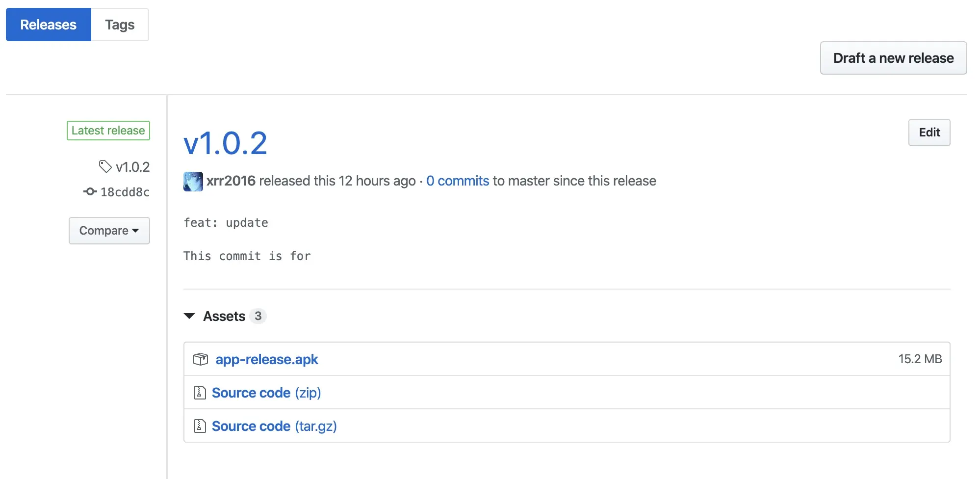Viewport: 980px width, 479px height.
Task: Open commit hash 18cdd8c
Action: [125, 192]
